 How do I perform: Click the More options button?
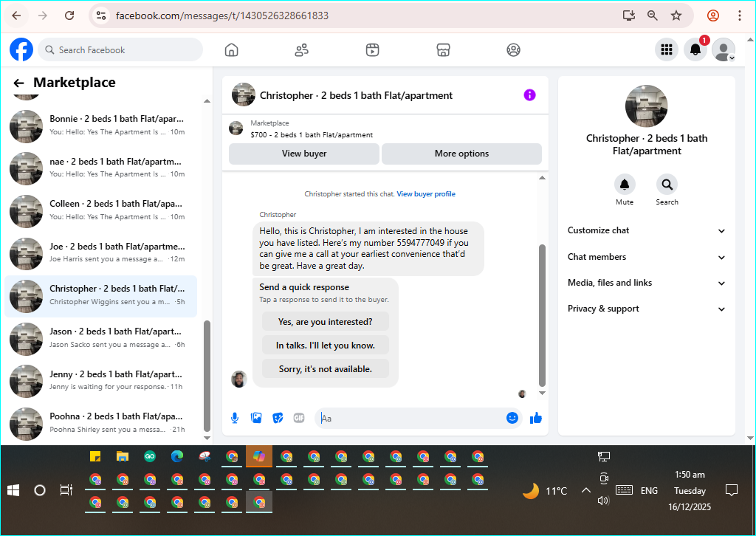tap(461, 154)
